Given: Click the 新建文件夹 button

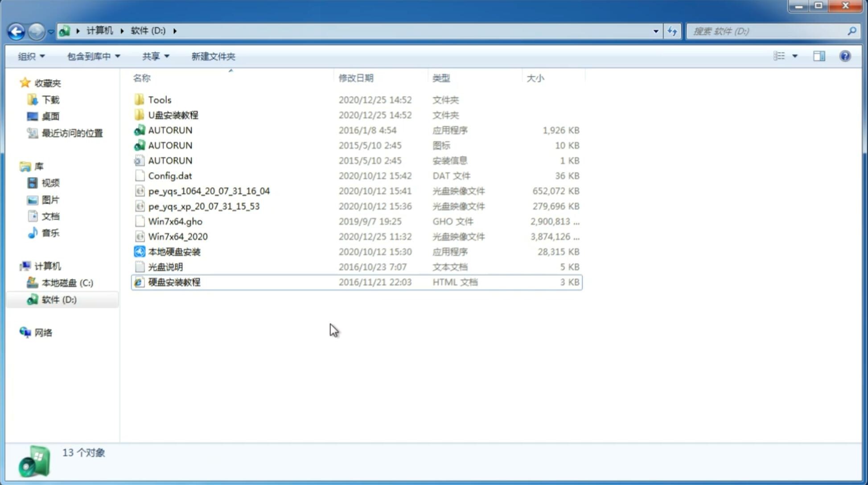Looking at the screenshot, I should 214,56.
